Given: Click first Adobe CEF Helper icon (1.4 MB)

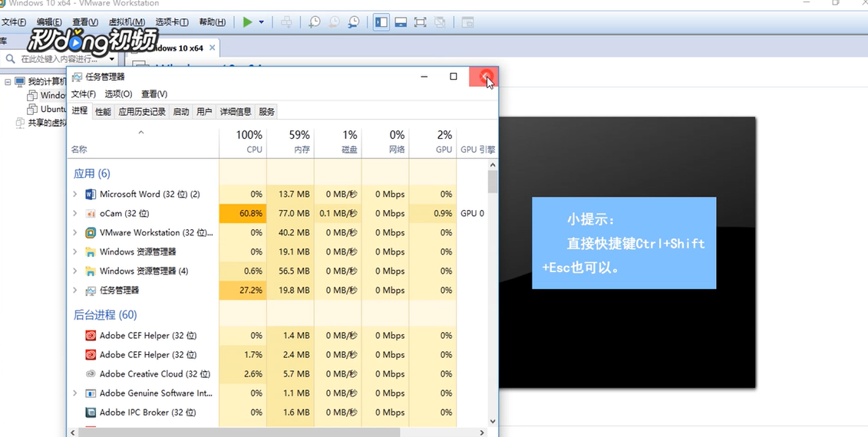Looking at the screenshot, I should point(91,335).
